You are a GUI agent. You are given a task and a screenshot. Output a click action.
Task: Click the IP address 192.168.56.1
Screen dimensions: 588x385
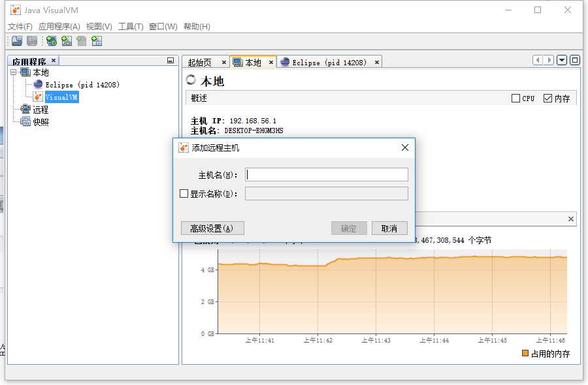coord(253,121)
